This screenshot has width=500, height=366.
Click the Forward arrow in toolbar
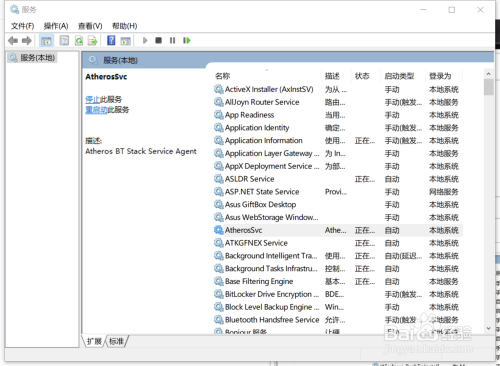pyautogui.click(x=27, y=41)
